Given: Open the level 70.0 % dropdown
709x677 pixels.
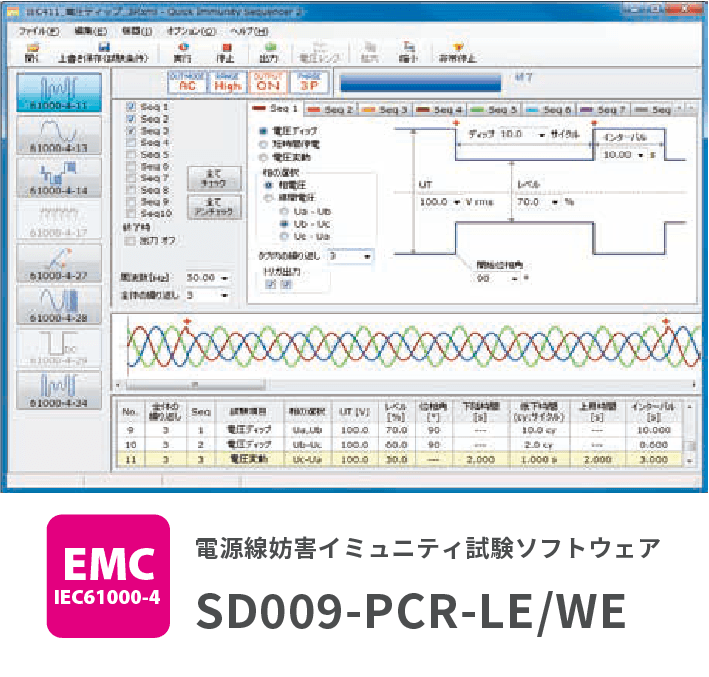Looking at the screenshot, I should 555,202.
